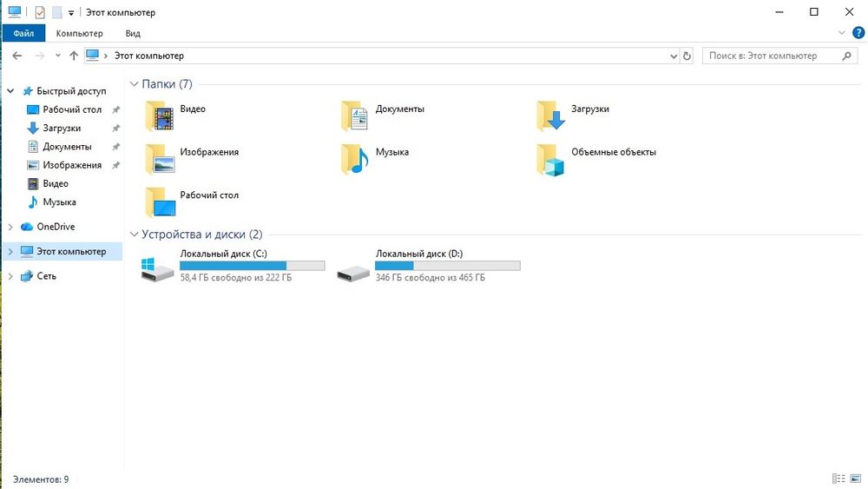868x489 pixels.
Task: Open the Рабочий стол folder icon in main pane
Action: (160, 202)
